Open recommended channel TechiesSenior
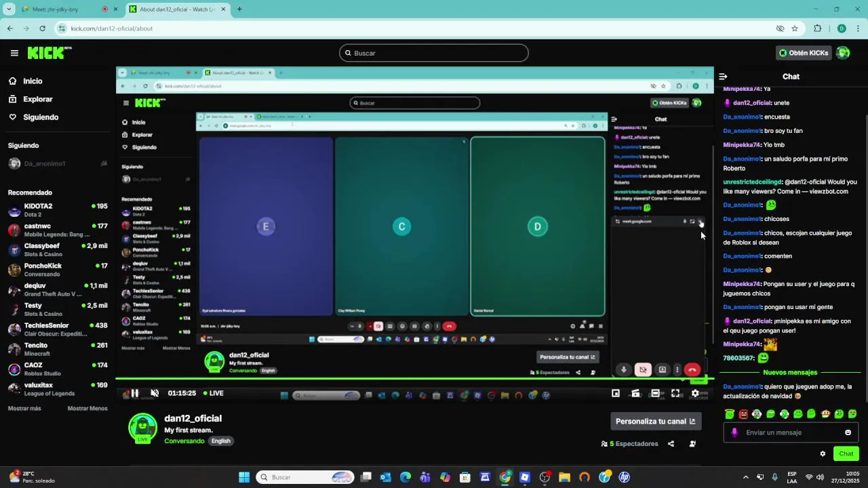 [x=58, y=329]
